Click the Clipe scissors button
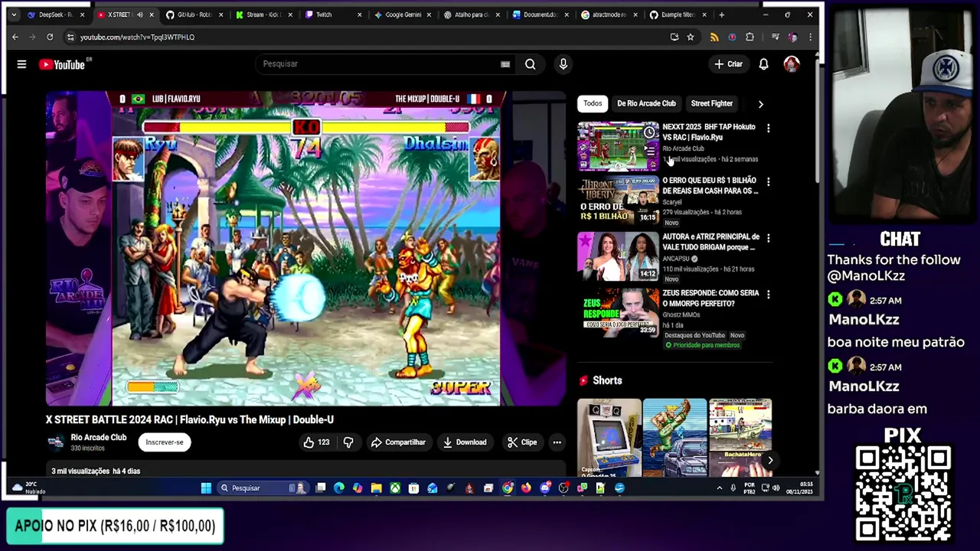Screen dimensions: 980x551 pos(522,442)
